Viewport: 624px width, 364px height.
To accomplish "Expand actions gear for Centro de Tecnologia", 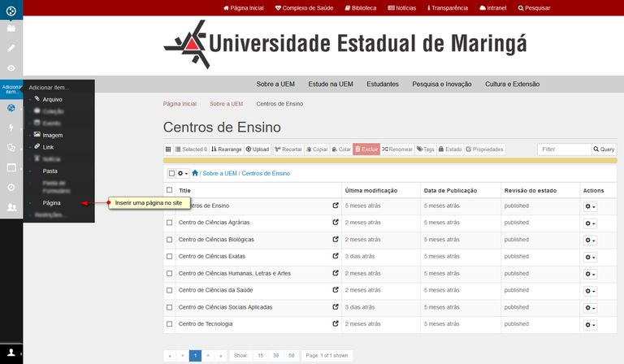I will (591, 325).
